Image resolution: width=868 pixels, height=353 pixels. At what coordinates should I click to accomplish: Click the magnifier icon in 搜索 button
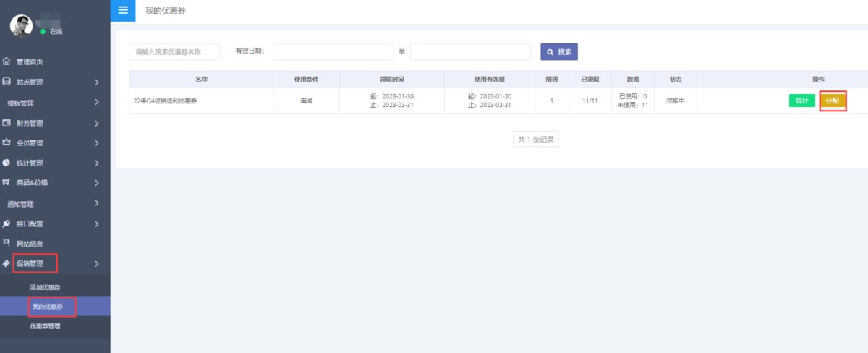(550, 52)
